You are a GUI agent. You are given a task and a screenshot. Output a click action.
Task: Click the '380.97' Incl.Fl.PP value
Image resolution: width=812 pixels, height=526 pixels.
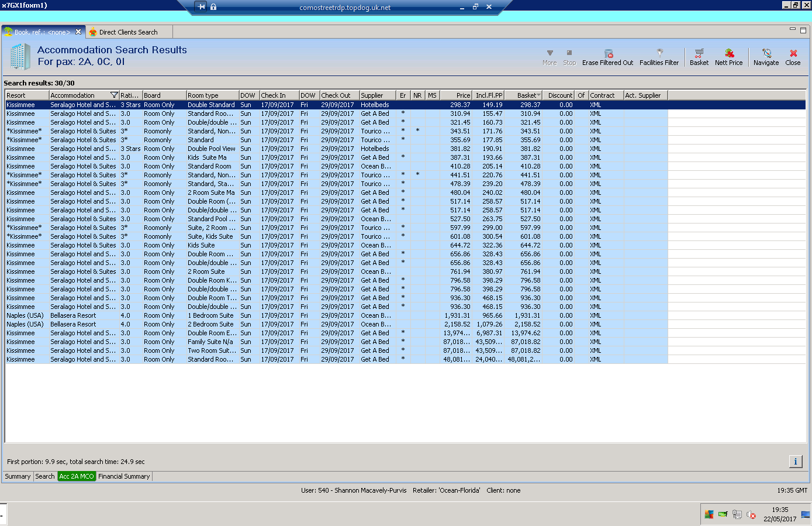tap(492, 271)
